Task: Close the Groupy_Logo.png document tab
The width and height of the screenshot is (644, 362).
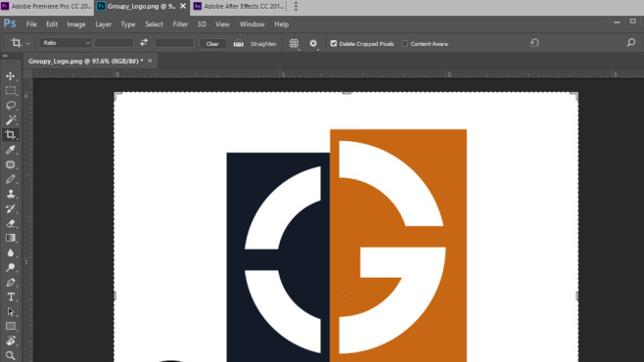Action: [x=150, y=61]
